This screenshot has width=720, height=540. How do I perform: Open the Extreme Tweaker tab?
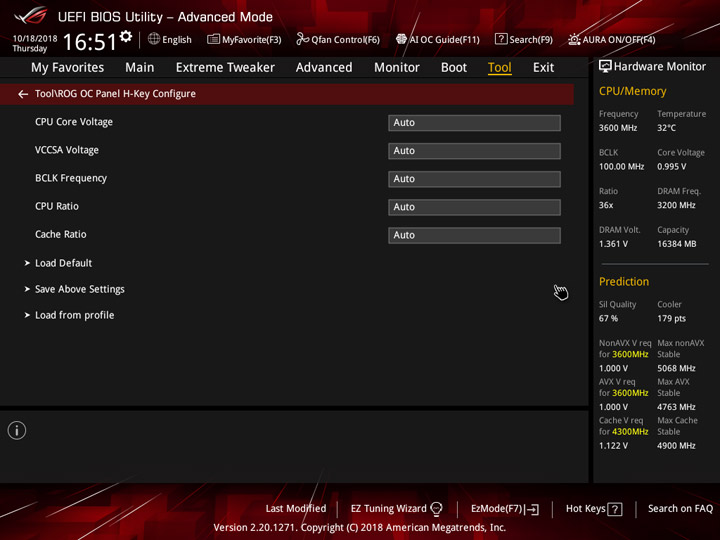(225, 68)
